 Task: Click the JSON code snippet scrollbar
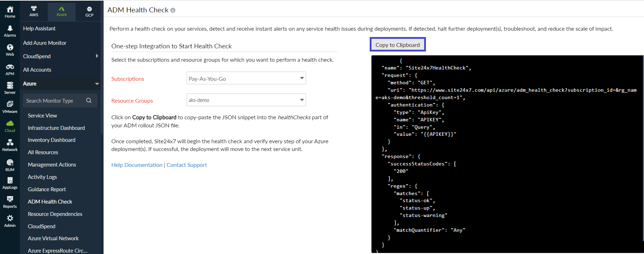click(x=643, y=148)
